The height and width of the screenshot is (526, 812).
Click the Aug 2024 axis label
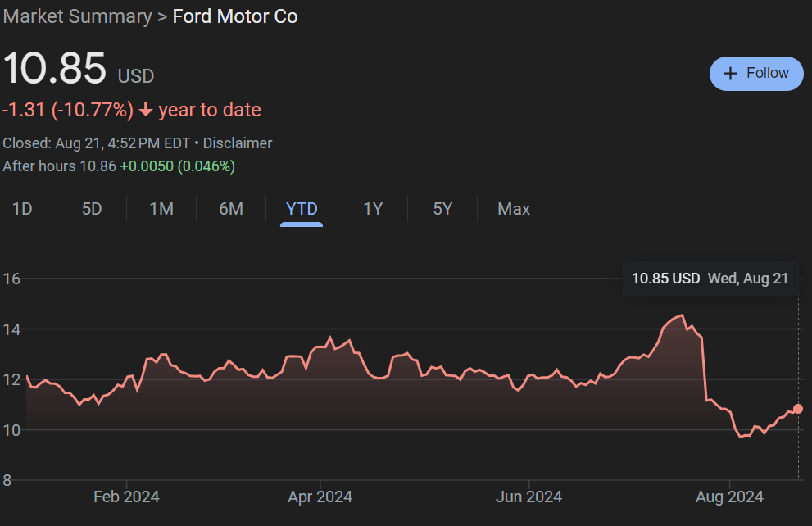tap(729, 497)
